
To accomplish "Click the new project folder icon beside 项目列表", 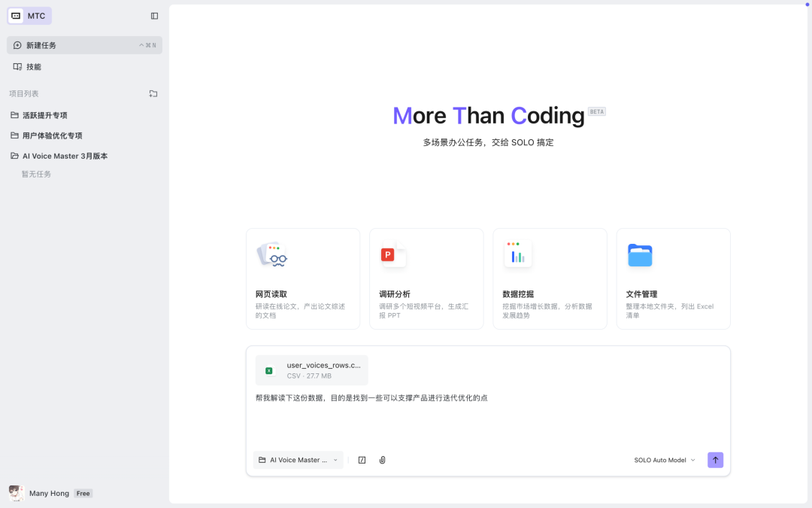I will click(x=153, y=93).
